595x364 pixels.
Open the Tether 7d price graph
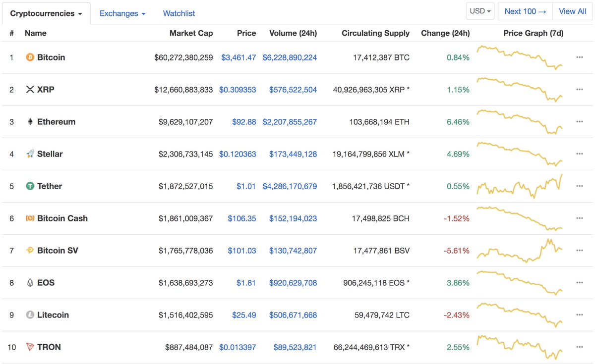pyautogui.click(x=520, y=186)
